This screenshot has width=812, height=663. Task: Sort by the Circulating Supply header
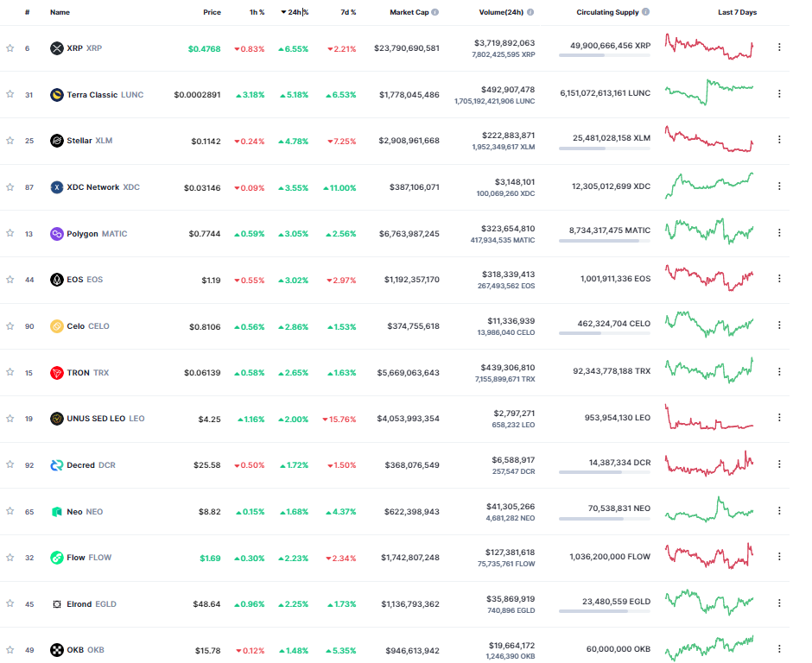607,12
